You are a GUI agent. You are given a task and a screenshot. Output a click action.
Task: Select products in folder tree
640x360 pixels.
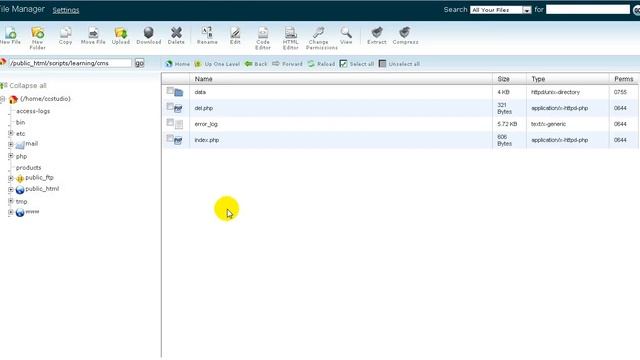28,168
